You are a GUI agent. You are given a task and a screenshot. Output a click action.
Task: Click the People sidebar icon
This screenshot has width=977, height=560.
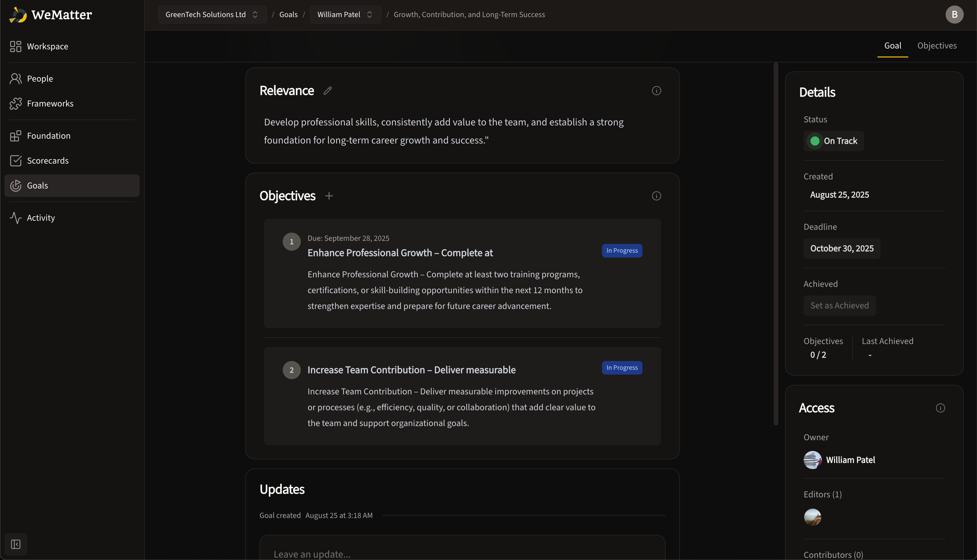[x=15, y=78]
